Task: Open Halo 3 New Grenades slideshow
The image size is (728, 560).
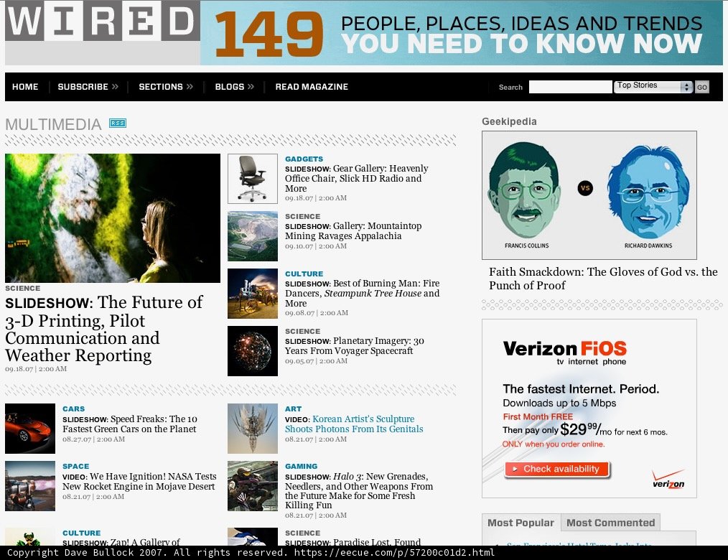Action: coord(359,491)
